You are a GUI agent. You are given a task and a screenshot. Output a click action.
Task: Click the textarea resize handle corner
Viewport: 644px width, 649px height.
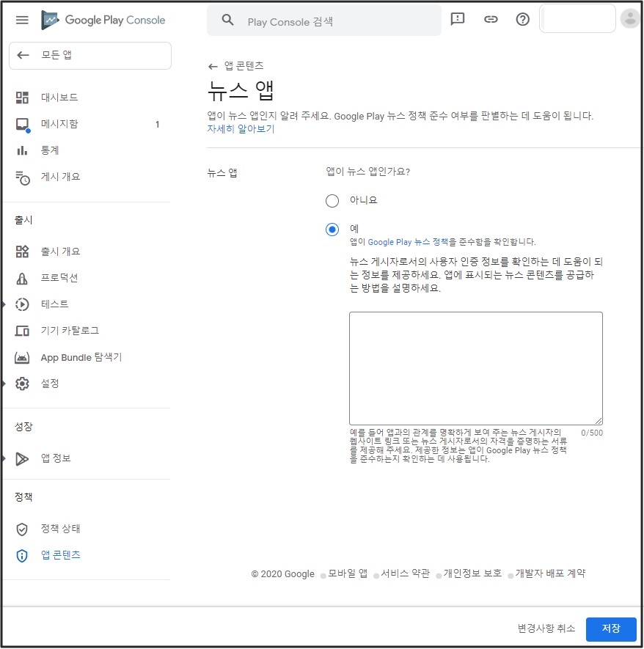(x=599, y=422)
